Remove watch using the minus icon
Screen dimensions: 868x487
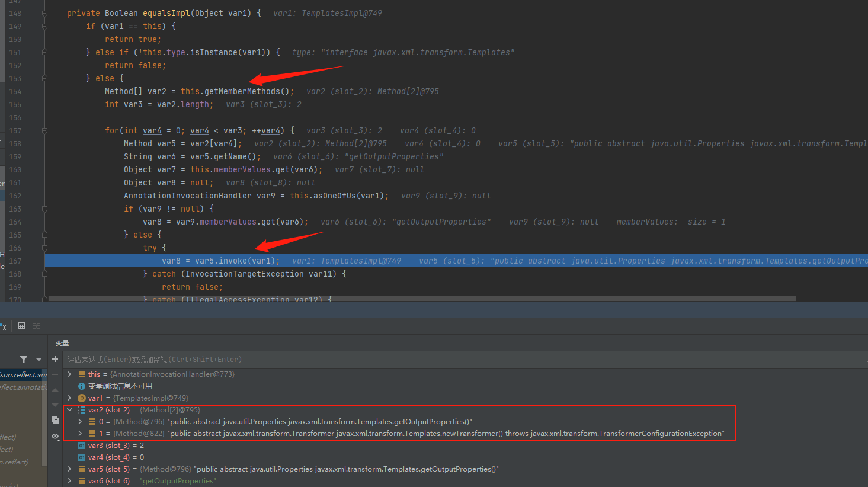pos(55,374)
